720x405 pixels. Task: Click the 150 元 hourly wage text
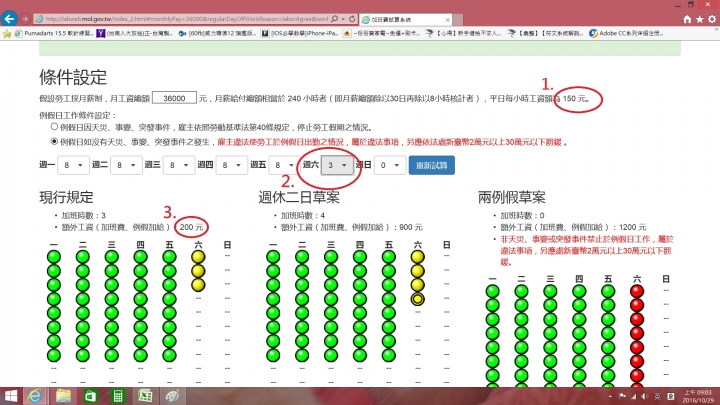(x=576, y=98)
